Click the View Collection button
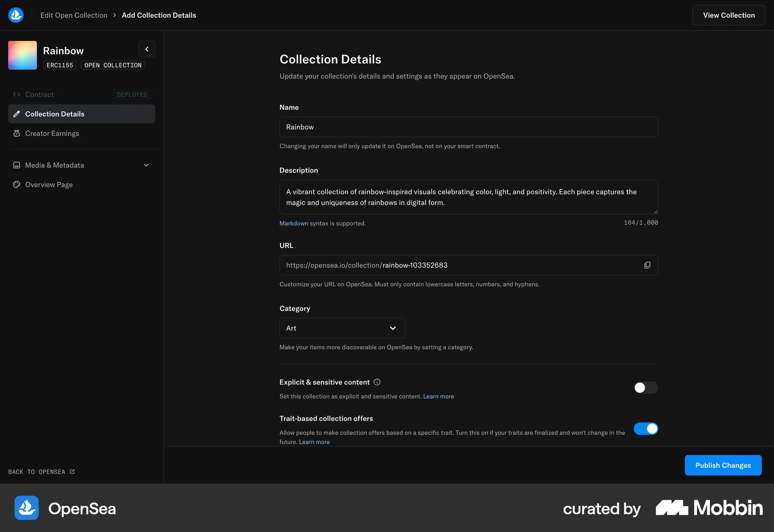This screenshot has height=532, width=774. pos(728,15)
